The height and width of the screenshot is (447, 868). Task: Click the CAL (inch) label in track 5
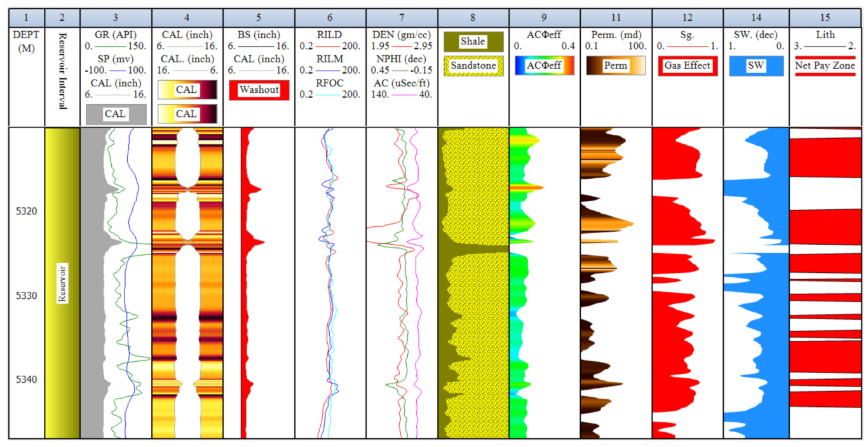259,58
